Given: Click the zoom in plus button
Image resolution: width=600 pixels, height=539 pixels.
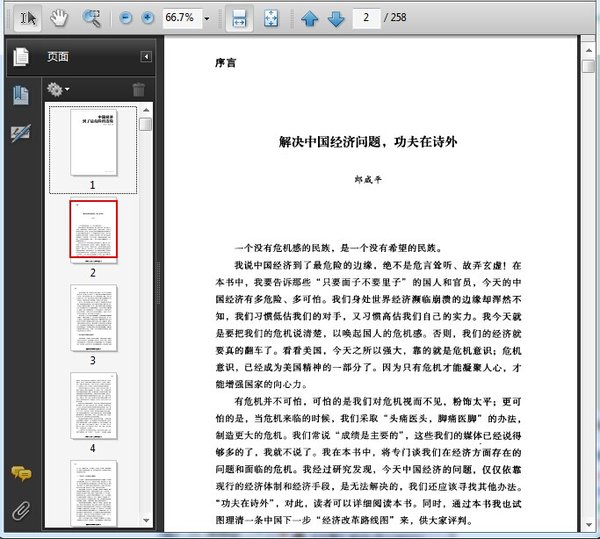Looking at the screenshot, I should [147, 18].
